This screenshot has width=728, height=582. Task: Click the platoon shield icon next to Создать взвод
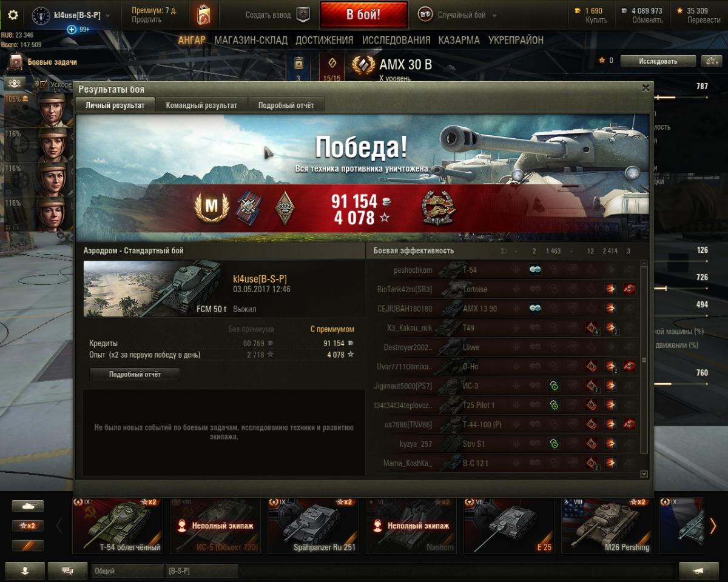tap(303, 15)
